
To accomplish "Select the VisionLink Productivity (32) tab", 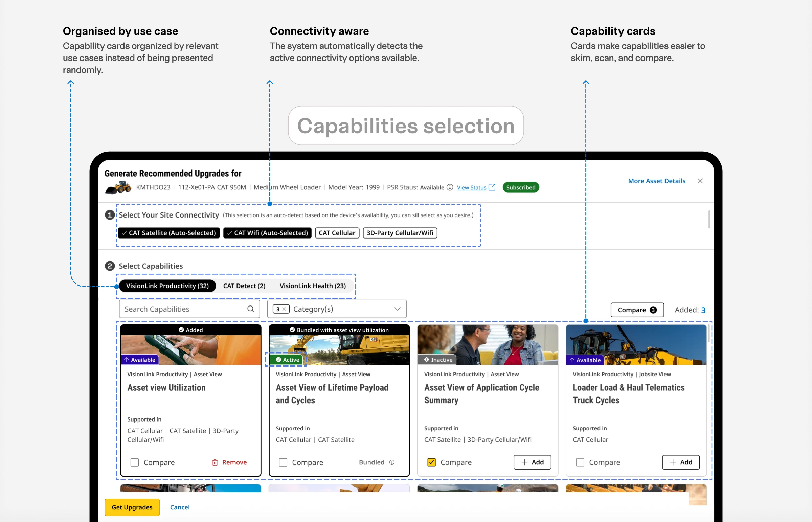I will pyautogui.click(x=167, y=286).
